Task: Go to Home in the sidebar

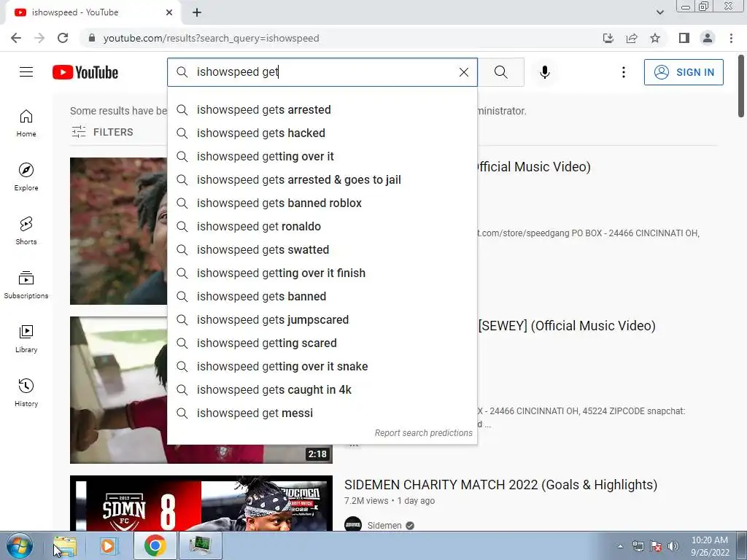Action: coord(26,123)
